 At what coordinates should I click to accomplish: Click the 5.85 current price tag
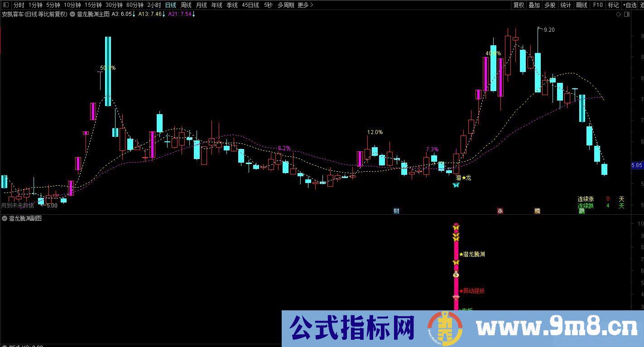637,166
